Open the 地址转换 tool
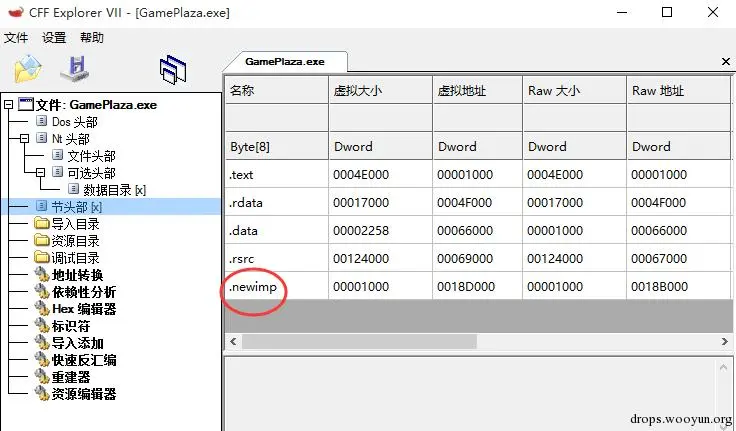 tap(77, 275)
